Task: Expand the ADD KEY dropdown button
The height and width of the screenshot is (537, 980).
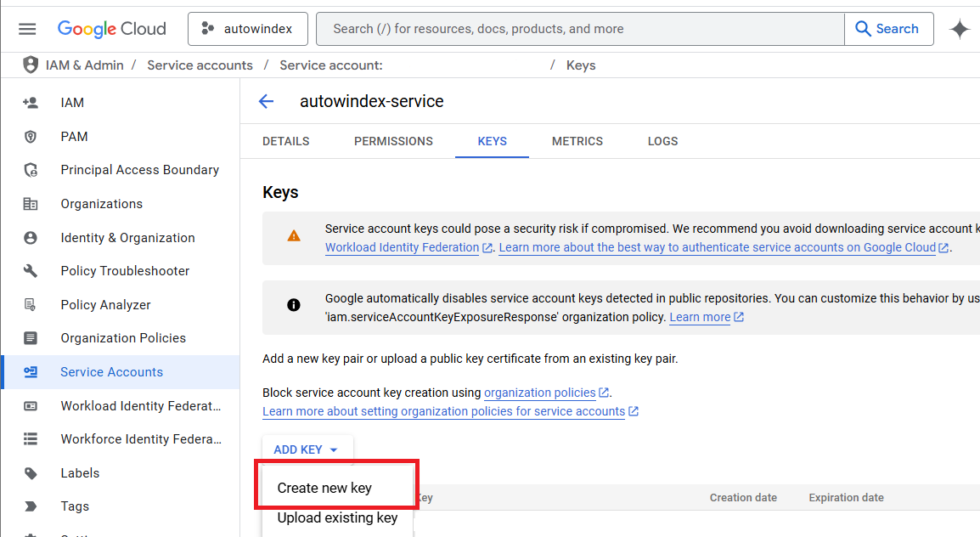Action: click(307, 449)
